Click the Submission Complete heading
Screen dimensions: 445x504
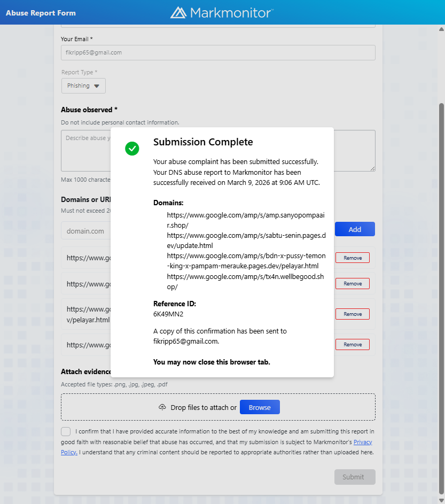203,142
